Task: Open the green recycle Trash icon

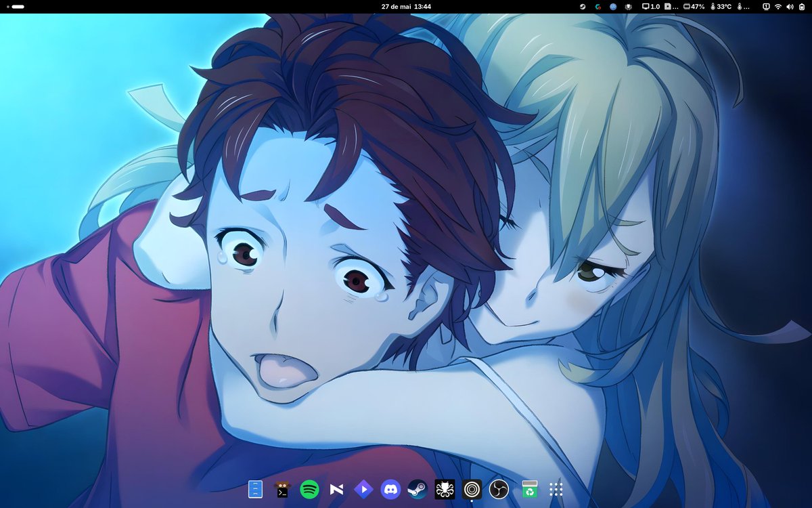Action: tap(530, 488)
